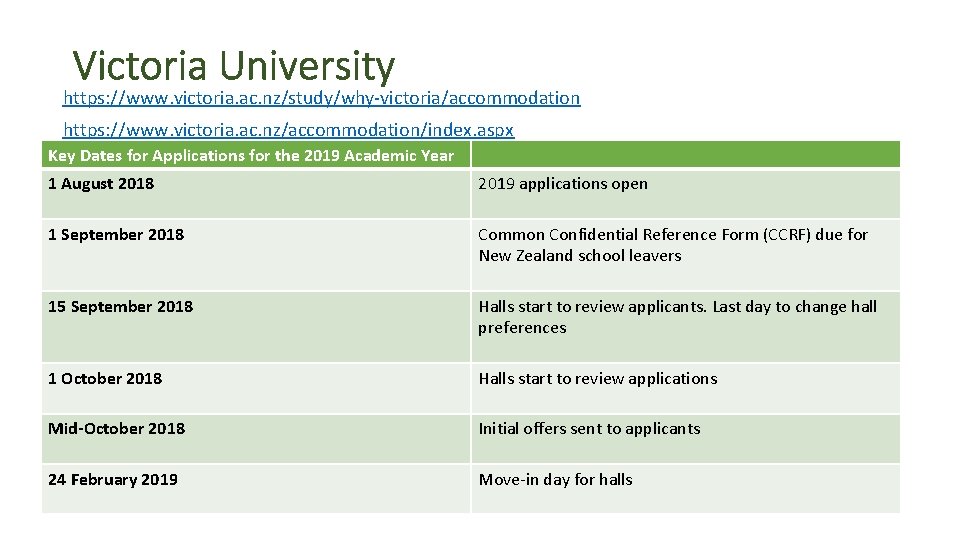Select the 'Mid-October 2018' date cell
Image resolution: width=960 pixels, height=540 pixels.
click(x=256, y=438)
